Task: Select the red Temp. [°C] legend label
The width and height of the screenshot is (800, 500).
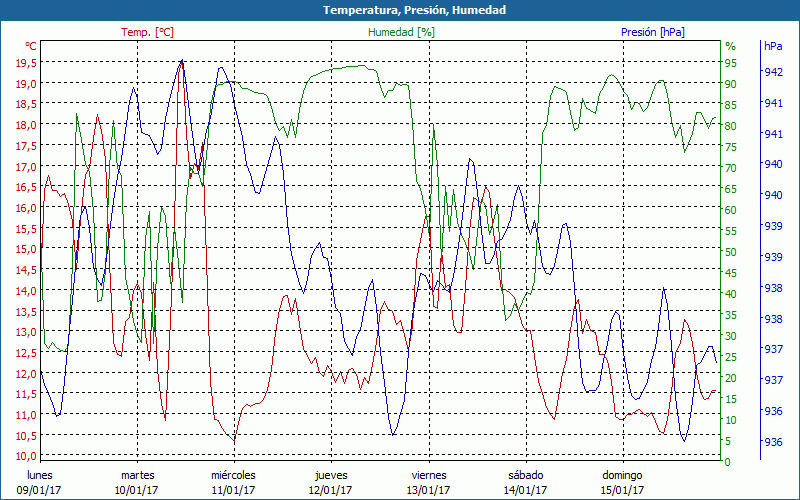Action: click(147, 32)
